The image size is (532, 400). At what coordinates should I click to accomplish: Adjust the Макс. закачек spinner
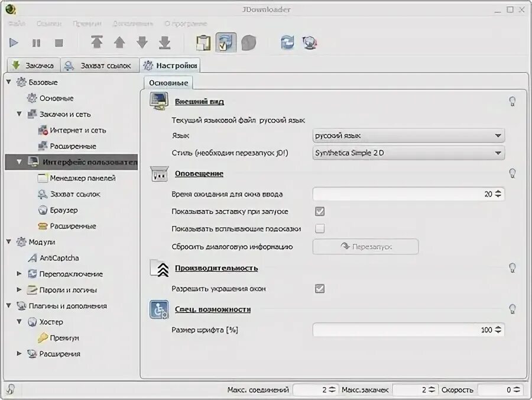pyautogui.click(x=432, y=389)
